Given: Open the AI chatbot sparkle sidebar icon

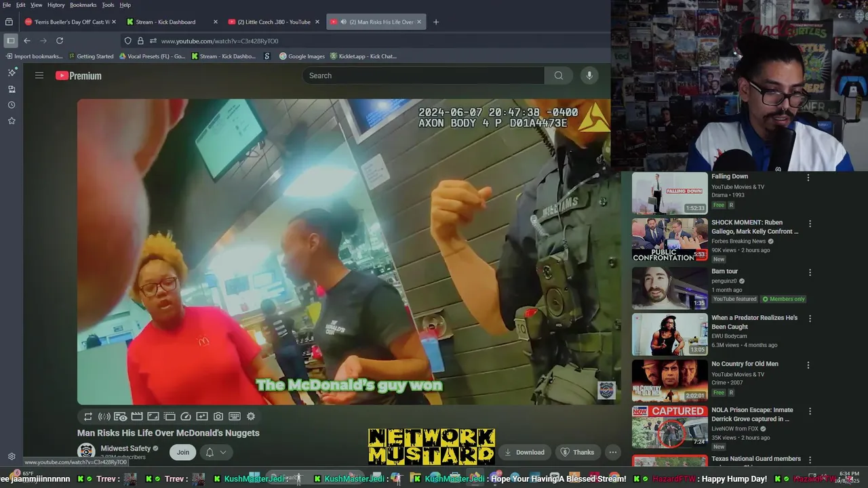Looking at the screenshot, I should coord(12,73).
